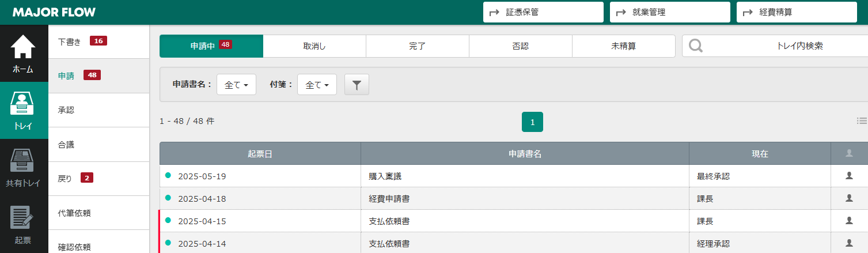The height and width of the screenshot is (253, 868).
Task: Click person icon in 2025-04-18 row
Action: pyautogui.click(x=848, y=198)
